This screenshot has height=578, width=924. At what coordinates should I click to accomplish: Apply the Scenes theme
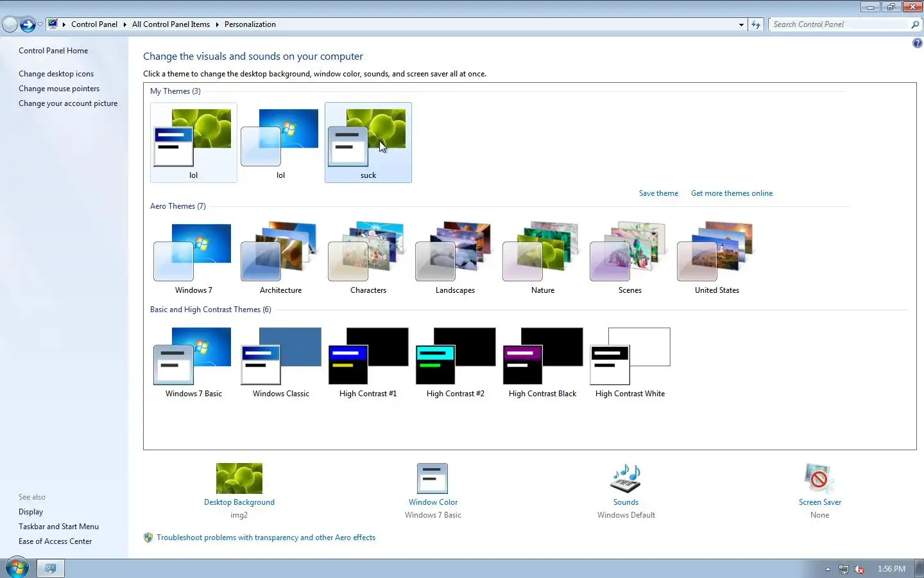(x=629, y=258)
